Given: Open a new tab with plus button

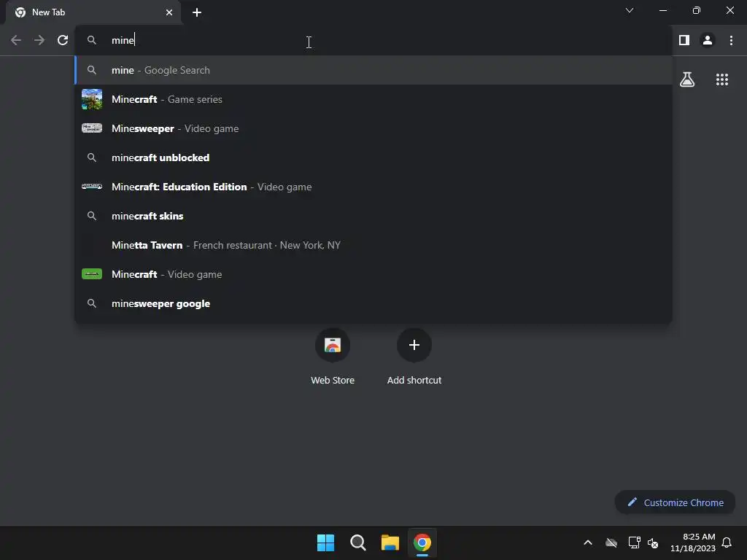Looking at the screenshot, I should pos(197,12).
